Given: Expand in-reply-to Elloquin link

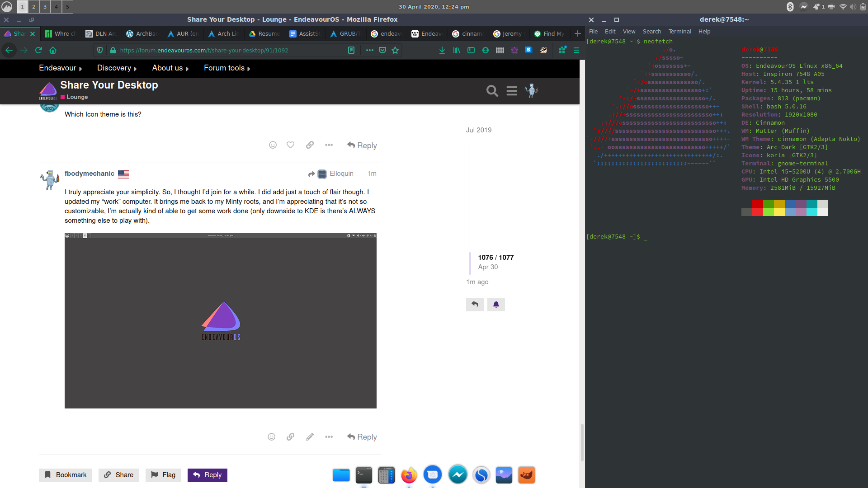Looking at the screenshot, I should point(331,174).
